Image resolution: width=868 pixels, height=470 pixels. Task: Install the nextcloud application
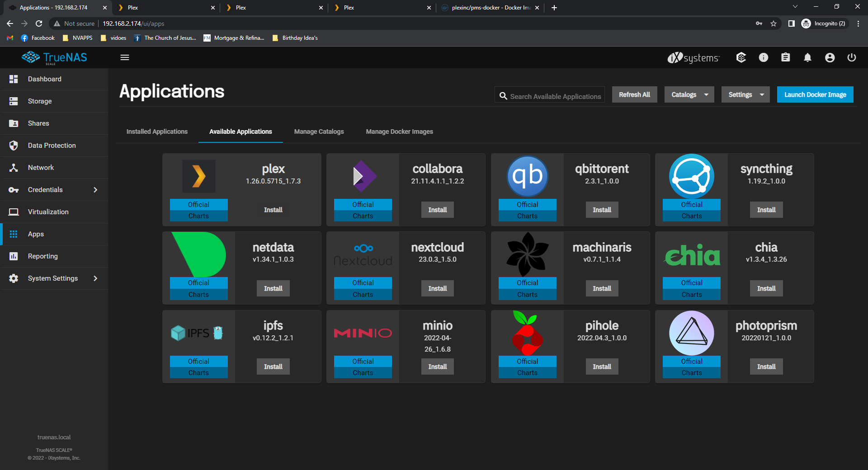(438, 288)
